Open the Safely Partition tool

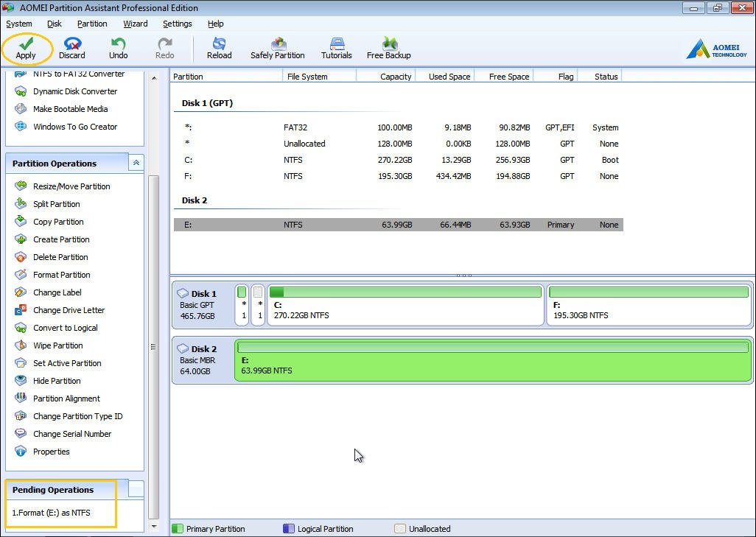point(277,48)
